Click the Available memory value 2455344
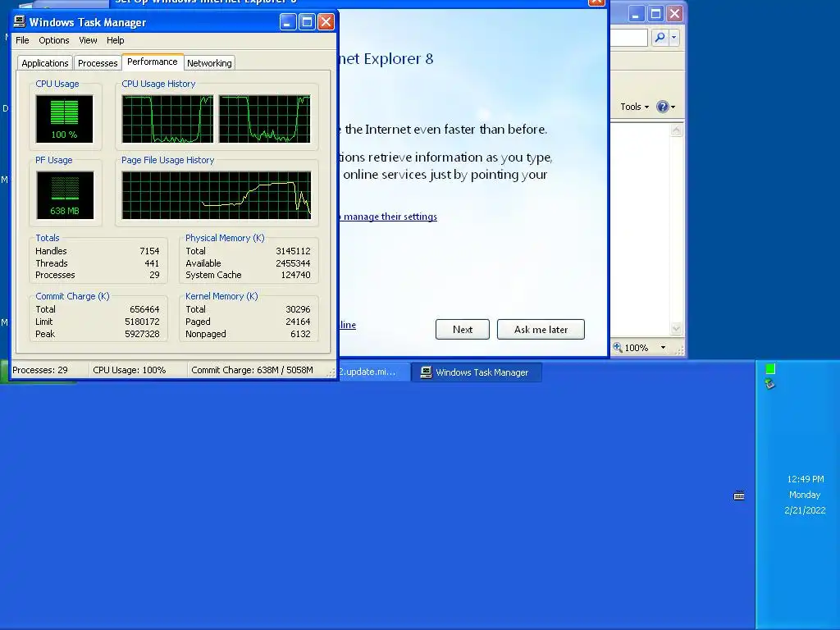840x630 pixels. [293, 263]
